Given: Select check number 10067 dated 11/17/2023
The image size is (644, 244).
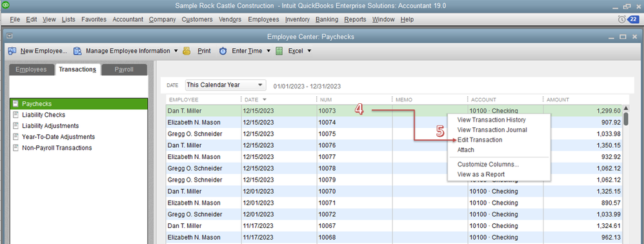Looking at the screenshot, I should point(327,225).
